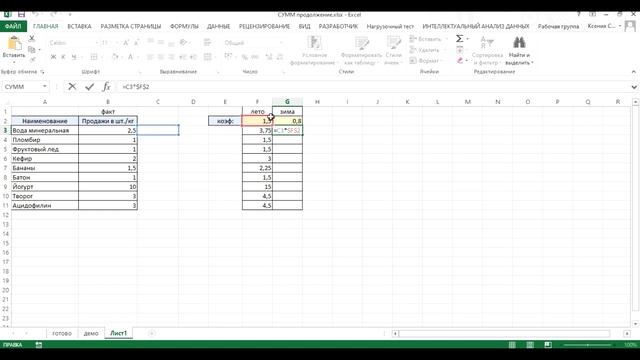Click the Save icon in quick access toolbar
The image size is (640, 360).
22,15
